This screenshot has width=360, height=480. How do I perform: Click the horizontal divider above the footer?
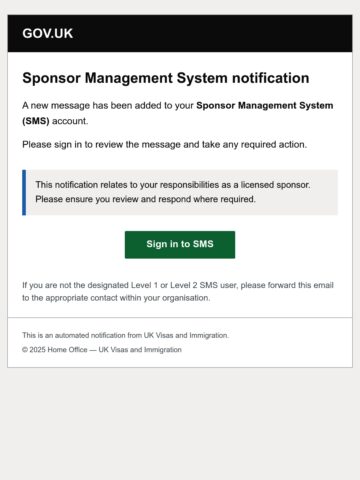(180, 317)
